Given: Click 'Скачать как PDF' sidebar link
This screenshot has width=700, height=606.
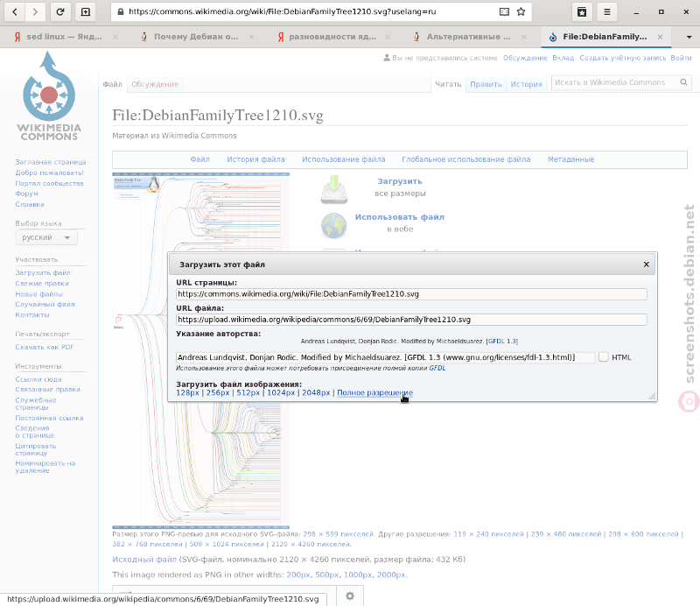Looking at the screenshot, I should 45,348.
